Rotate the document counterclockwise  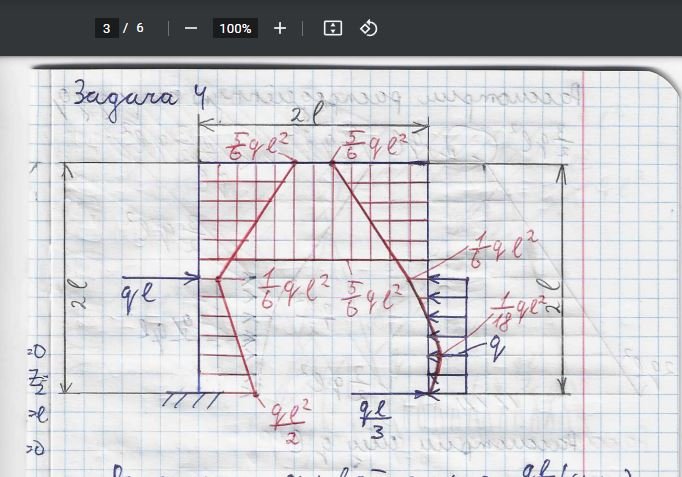click(x=368, y=28)
